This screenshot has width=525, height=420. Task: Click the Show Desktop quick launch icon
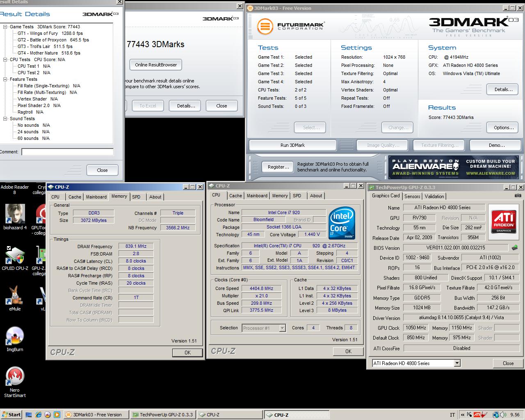click(29, 415)
